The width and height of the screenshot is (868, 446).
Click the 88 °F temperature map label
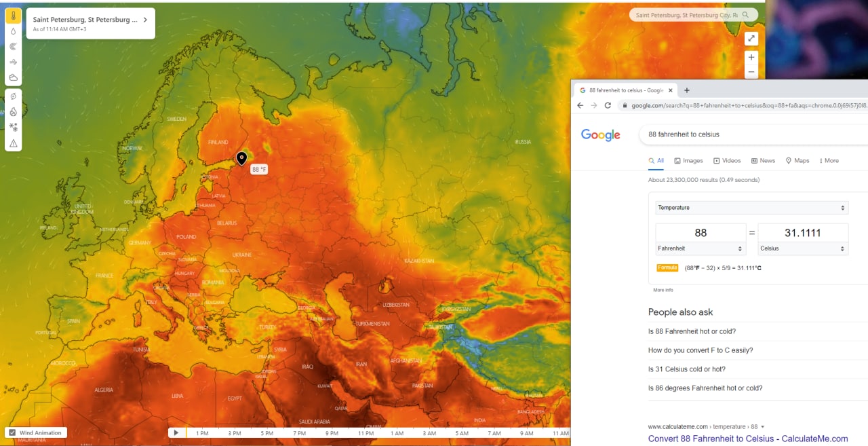coord(259,169)
